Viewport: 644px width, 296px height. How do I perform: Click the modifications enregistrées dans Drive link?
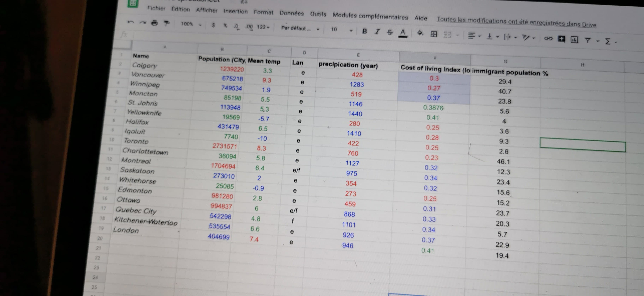[x=516, y=22]
